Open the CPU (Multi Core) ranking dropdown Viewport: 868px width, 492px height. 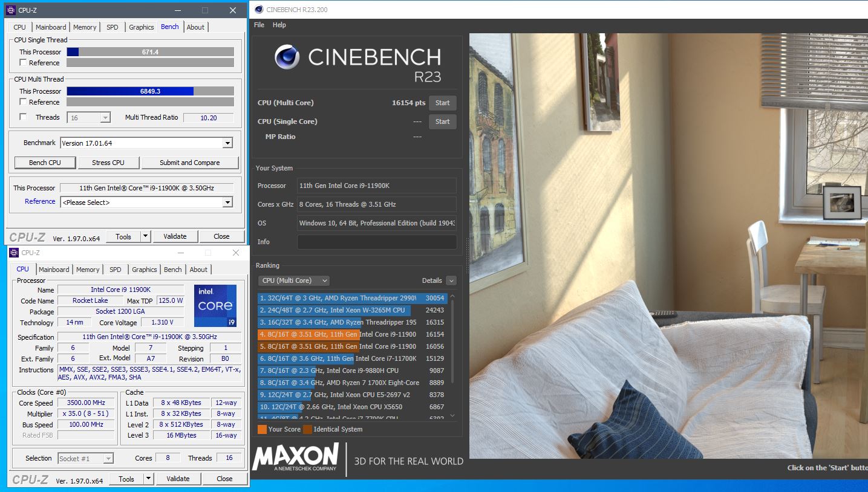[x=294, y=280]
